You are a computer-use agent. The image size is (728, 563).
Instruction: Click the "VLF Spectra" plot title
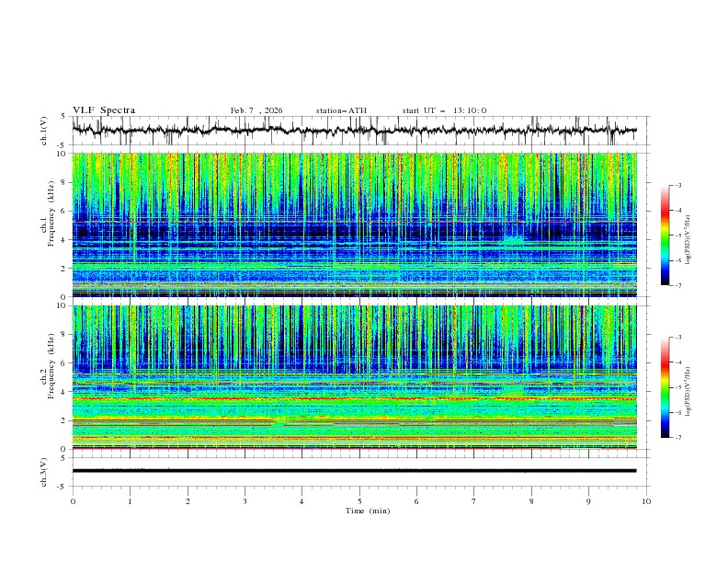104,110
